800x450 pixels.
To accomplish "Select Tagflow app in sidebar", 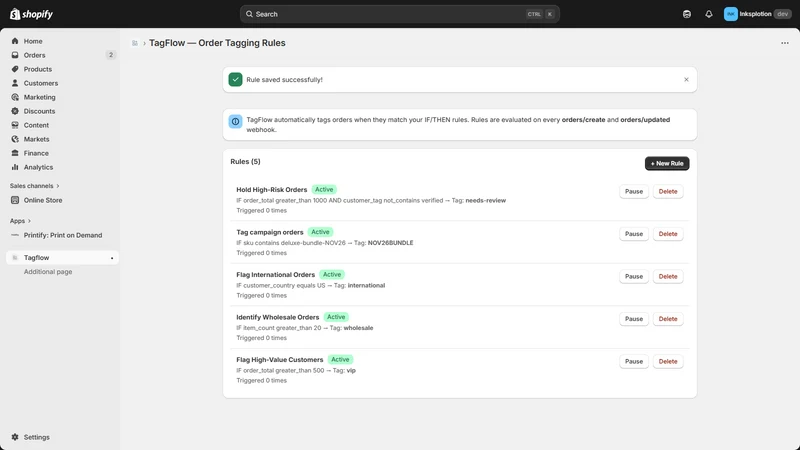I will click(60, 258).
